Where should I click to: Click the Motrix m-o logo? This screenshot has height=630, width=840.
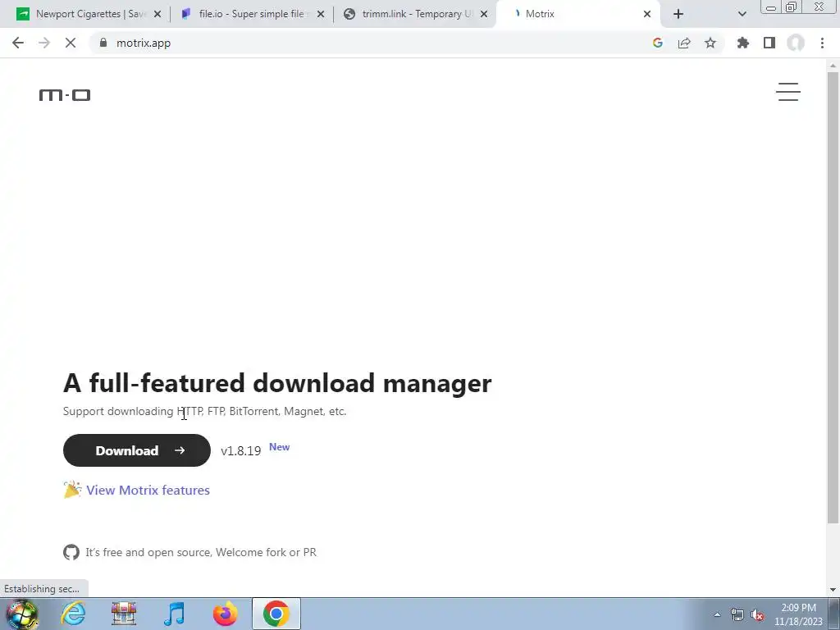[65, 95]
